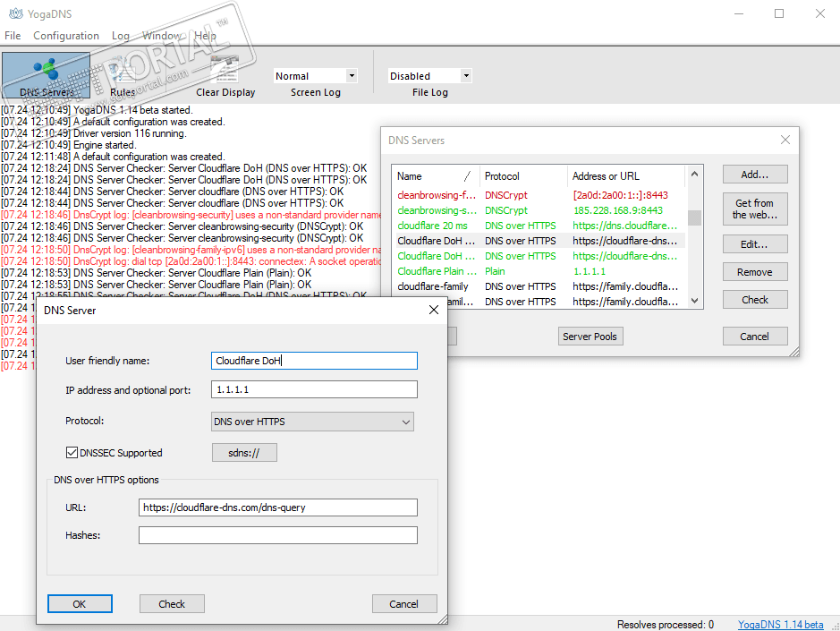
Task: Sort server list by Name column
Action: click(x=436, y=175)
